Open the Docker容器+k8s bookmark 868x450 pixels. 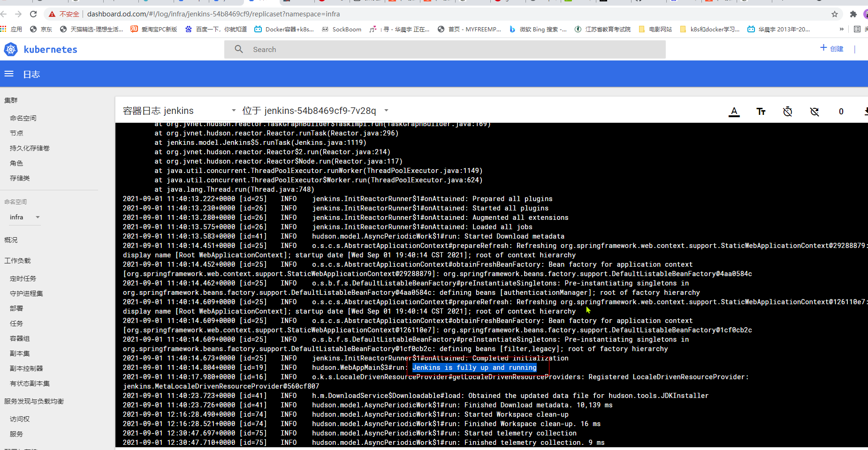pyautogui.click(x=284, y=29)
